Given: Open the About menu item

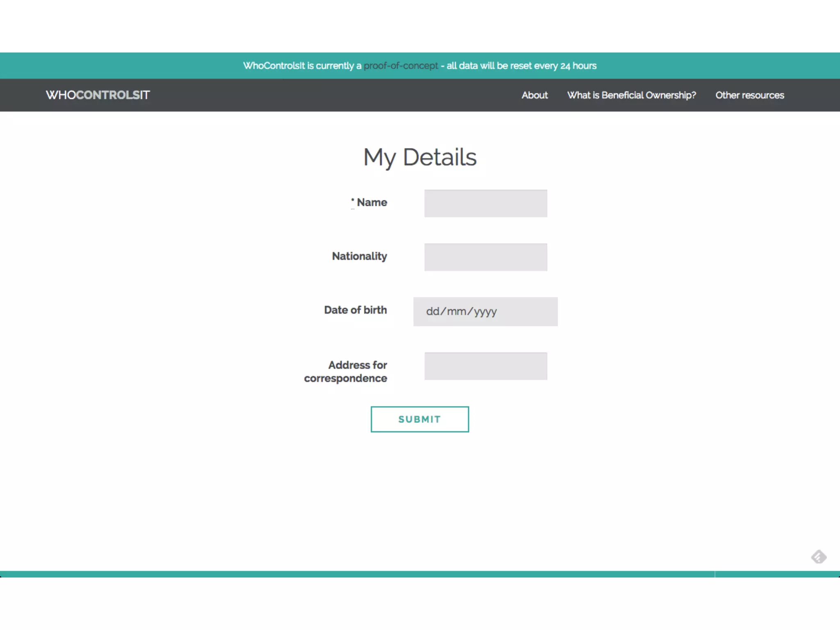Looking at the screenshot, I should click(x=534, y=95).
